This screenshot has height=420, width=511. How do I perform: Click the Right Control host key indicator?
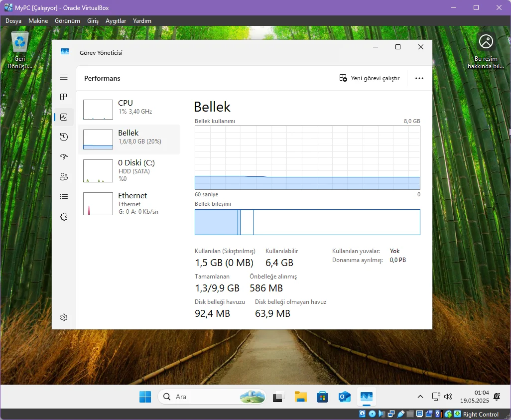(x=481, y=415)
